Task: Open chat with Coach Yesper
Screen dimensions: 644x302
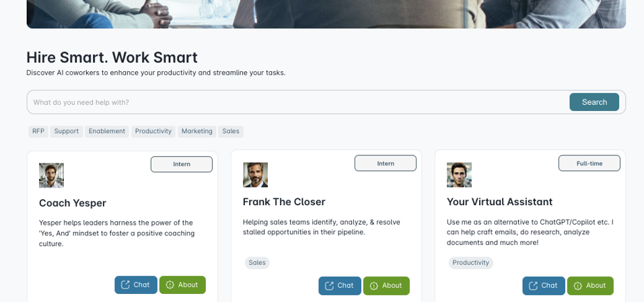Action: coord(136,285)
